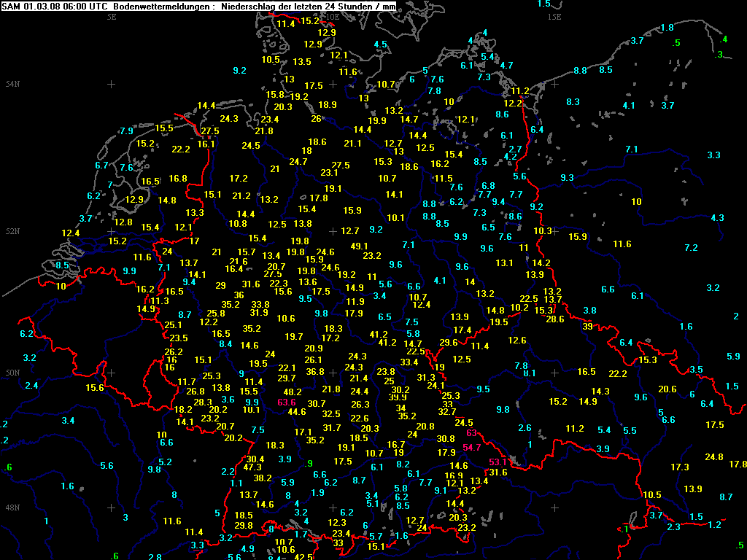Image resolution: width=747 pixels, height=560 pixels.
Task: Click the 54N latitude label
Action: click(13, 85)
